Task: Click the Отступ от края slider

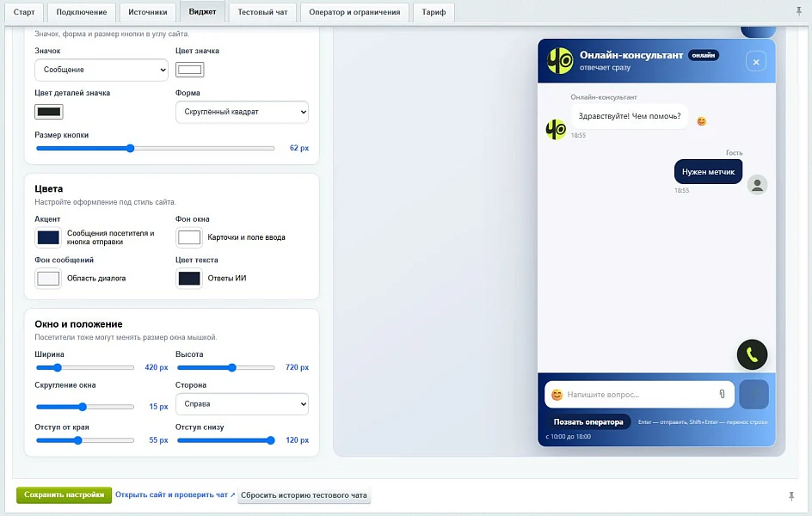Action: click(x=85, y=441)
